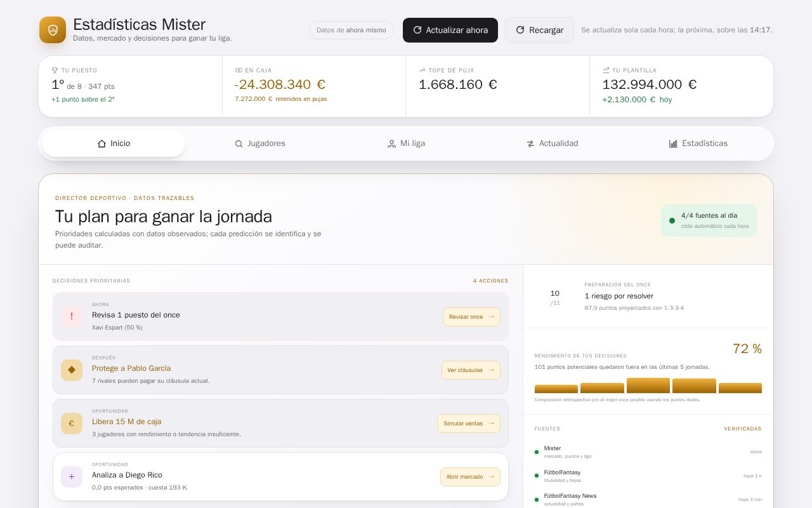Click the Simular ventas button
Viewport: 812px width, 508px height.
click(x=469, y=424)
